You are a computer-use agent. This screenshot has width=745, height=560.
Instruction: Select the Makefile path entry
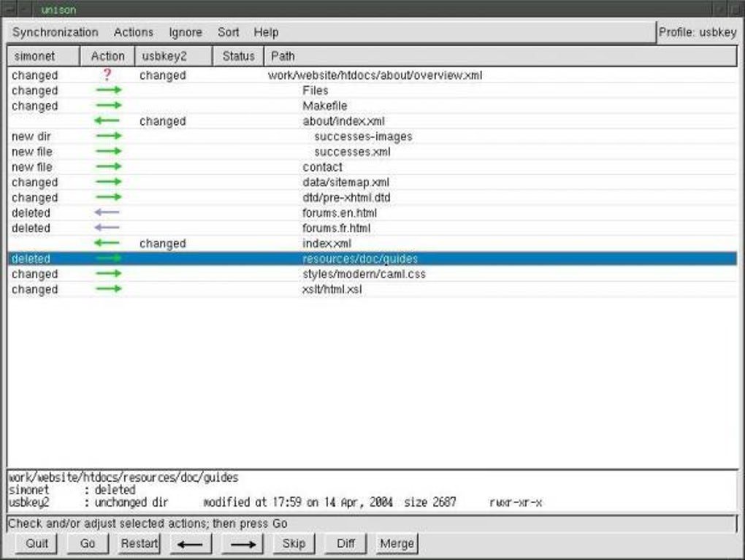(324, 105)
